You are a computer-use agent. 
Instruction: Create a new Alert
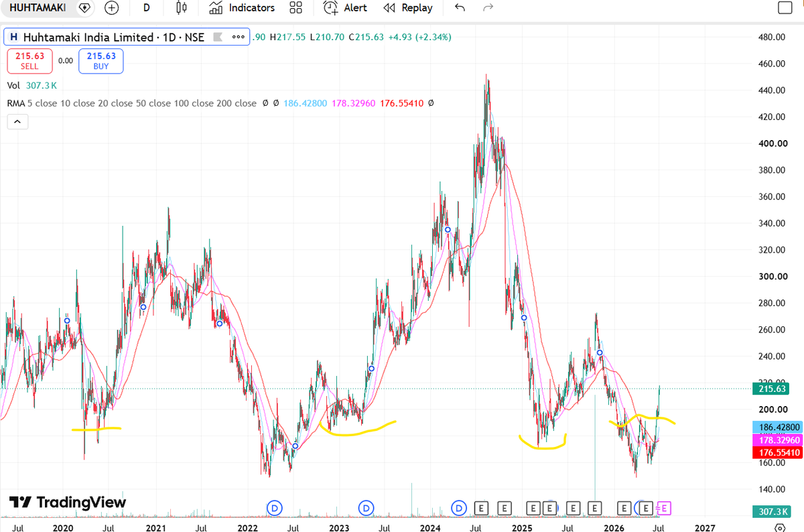click(x=345, y=8)
